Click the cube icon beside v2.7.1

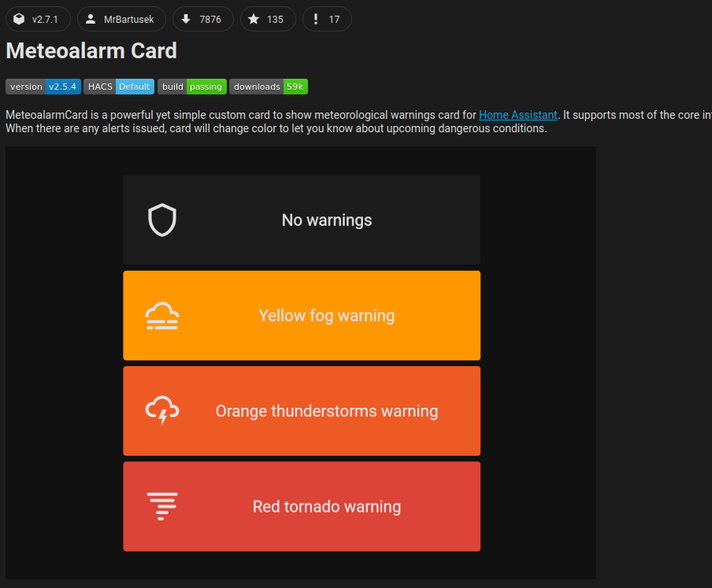coord(19,19)
